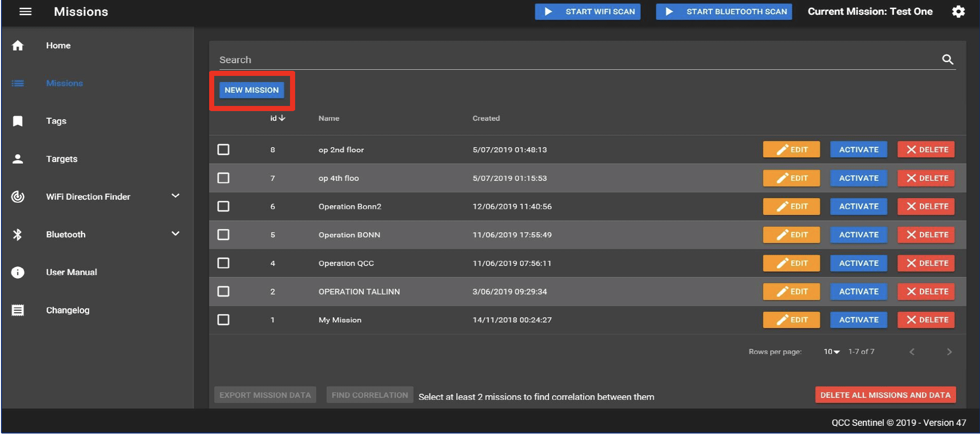Go to Home in sidebar

coord(59,45)
